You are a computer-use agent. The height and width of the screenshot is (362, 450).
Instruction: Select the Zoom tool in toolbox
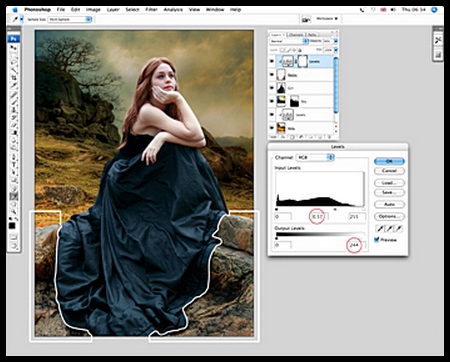coord(14,211)
